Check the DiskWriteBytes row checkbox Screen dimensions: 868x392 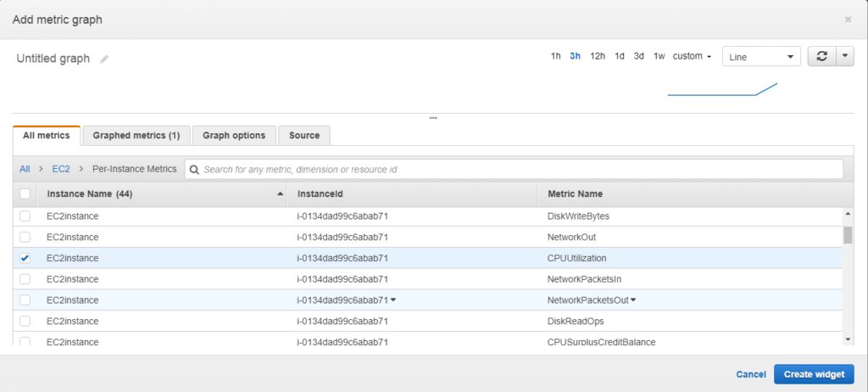[x=25, y=216]
